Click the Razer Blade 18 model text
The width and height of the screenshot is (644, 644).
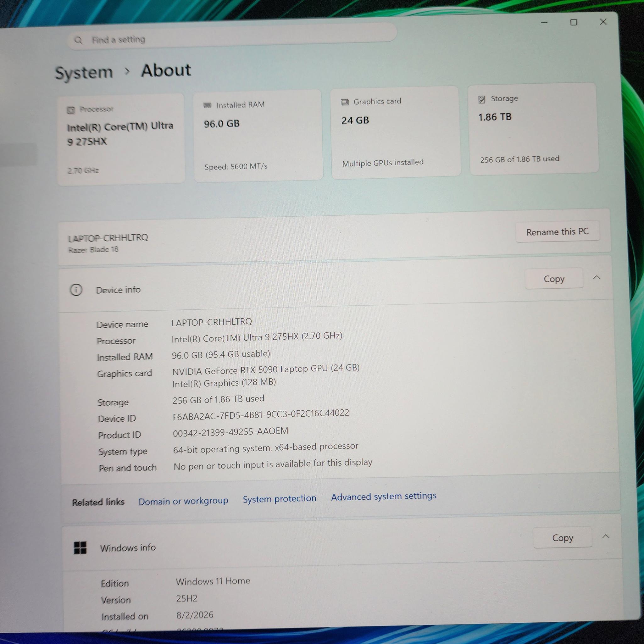click(93, 250)
